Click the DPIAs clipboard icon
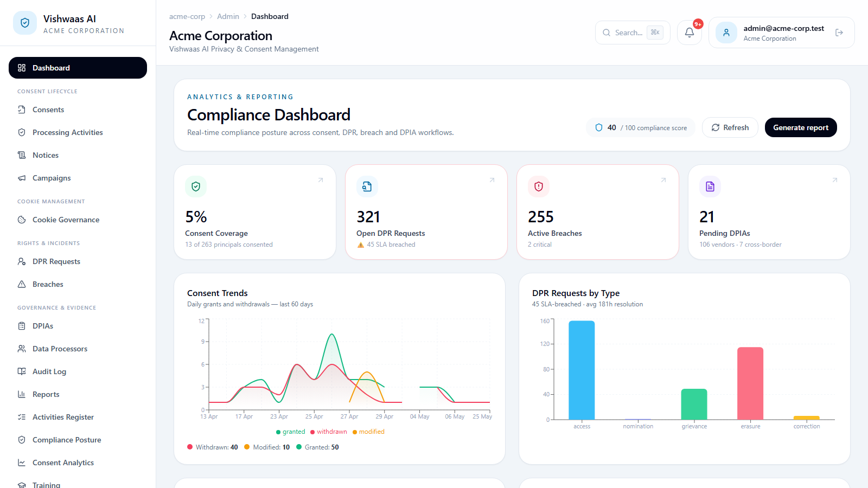This screenshot has height=488, width=868. point(22,326)
